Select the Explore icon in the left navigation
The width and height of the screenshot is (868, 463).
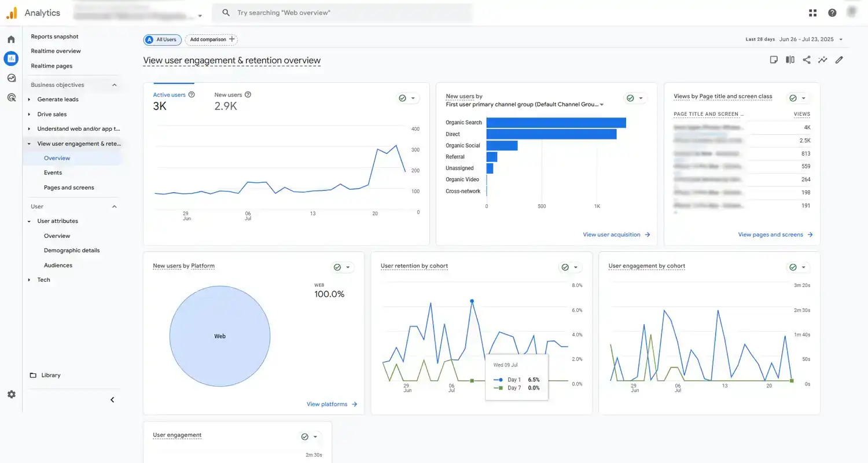tap(11, 78)
